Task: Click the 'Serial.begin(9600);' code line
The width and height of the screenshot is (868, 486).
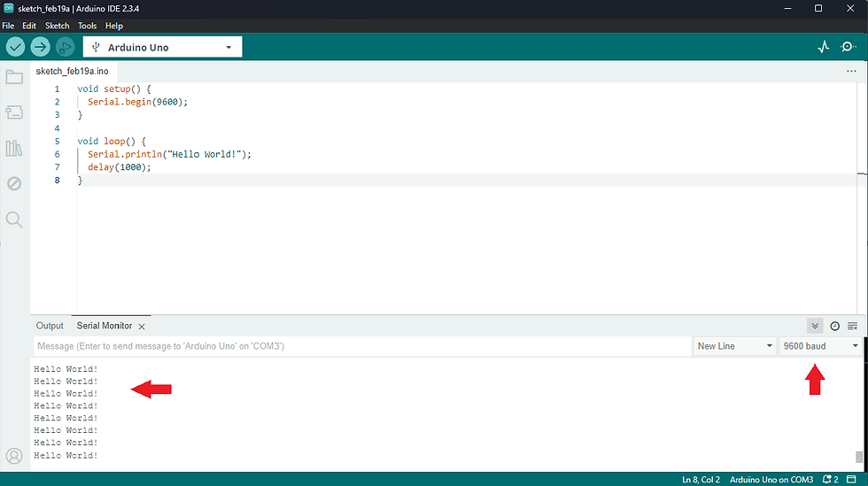Action: pyautogui.click(x=137, y=102)
